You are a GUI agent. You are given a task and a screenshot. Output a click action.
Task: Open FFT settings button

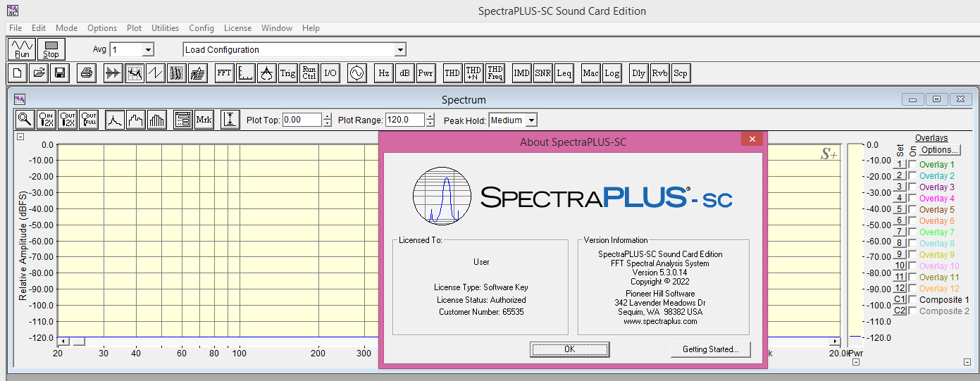224,73
